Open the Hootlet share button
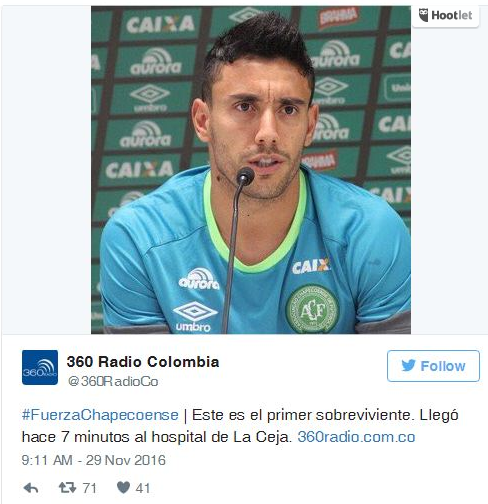 point(445,16)
